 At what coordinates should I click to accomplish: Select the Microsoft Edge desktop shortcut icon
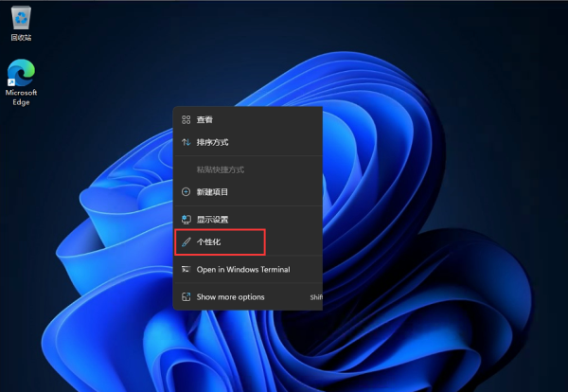tap(21, 72)
